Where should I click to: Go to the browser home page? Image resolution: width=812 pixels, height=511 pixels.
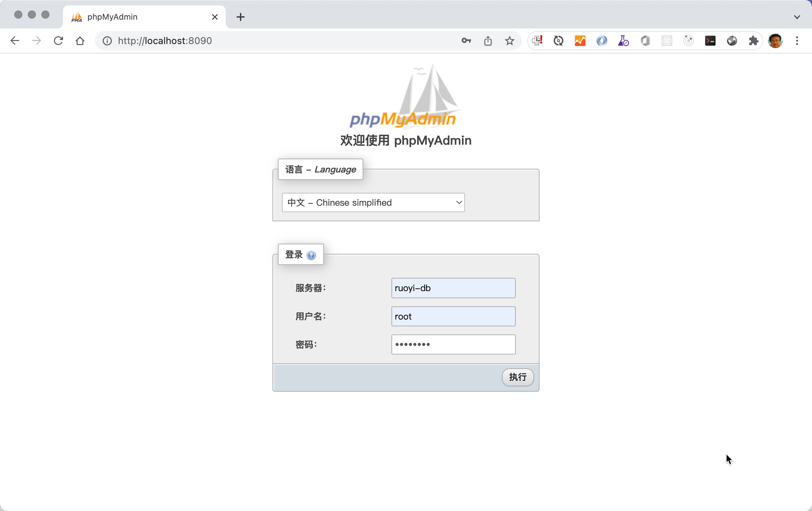[x=80, y=41]
